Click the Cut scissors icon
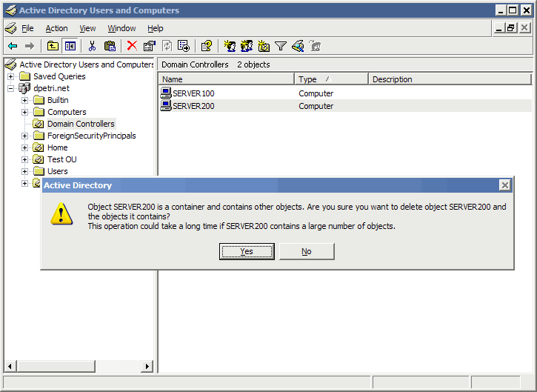 pos(92,46)
